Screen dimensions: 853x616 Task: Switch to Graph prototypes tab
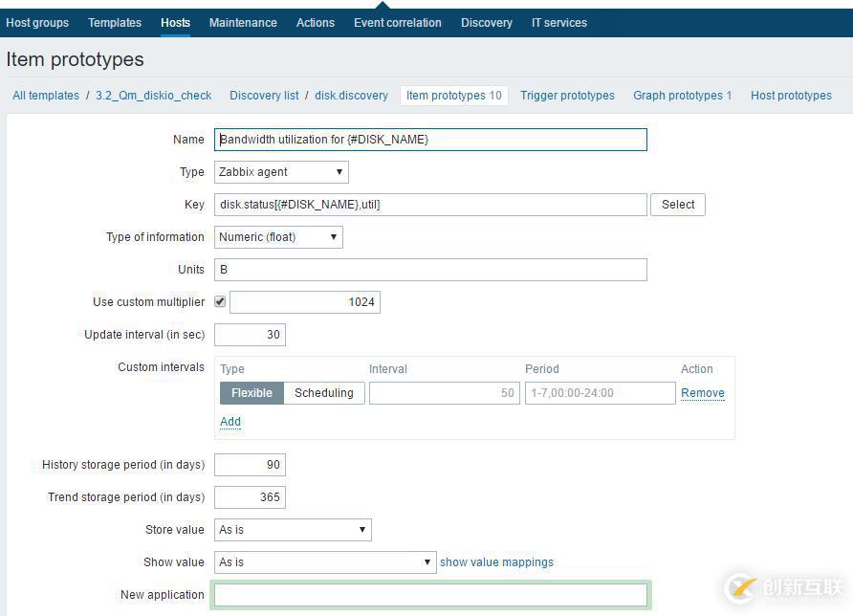(x=682, y=96)
